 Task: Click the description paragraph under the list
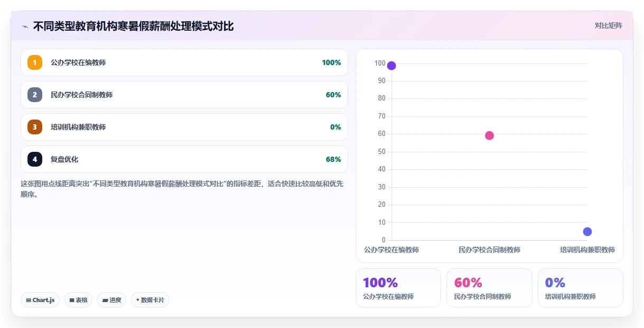[x=182, y=189]
